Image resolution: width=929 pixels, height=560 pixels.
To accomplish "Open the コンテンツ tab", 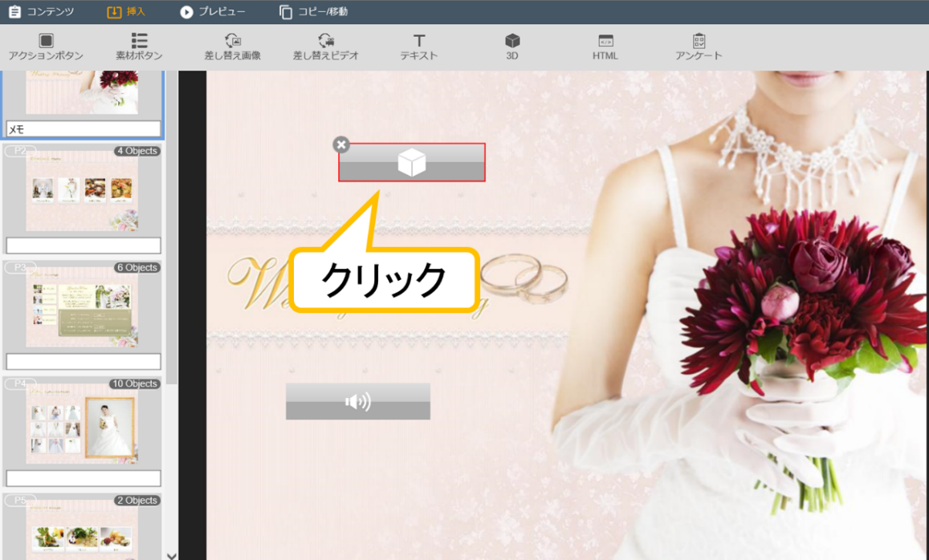I will pos(41,12).
